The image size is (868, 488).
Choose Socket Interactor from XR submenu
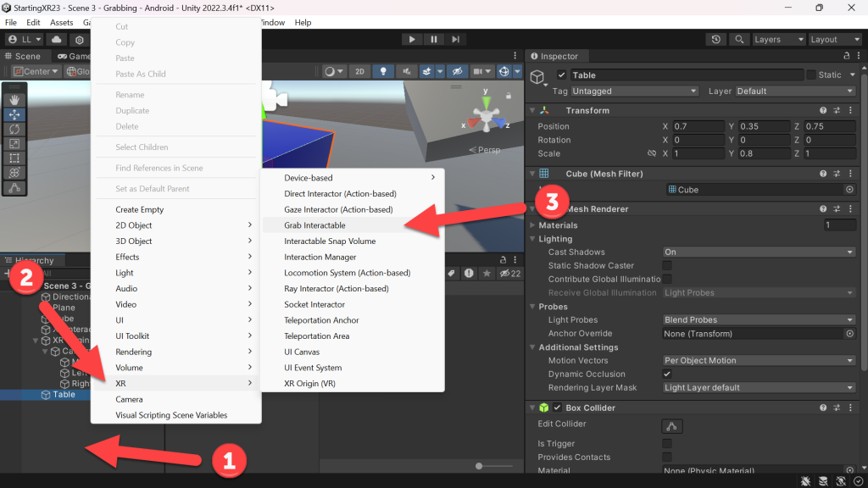353,304
